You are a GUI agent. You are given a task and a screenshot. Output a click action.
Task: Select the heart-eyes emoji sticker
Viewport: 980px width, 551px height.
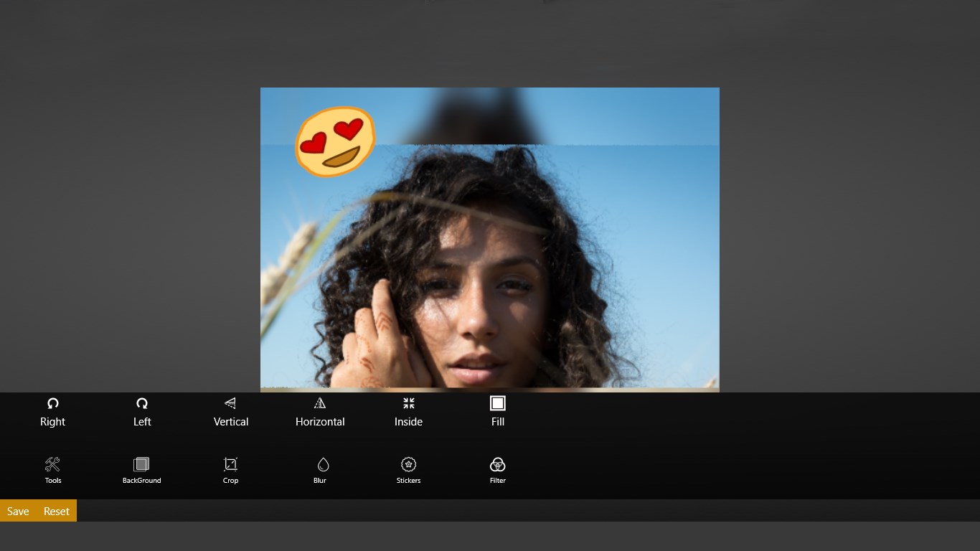point(335,141)
